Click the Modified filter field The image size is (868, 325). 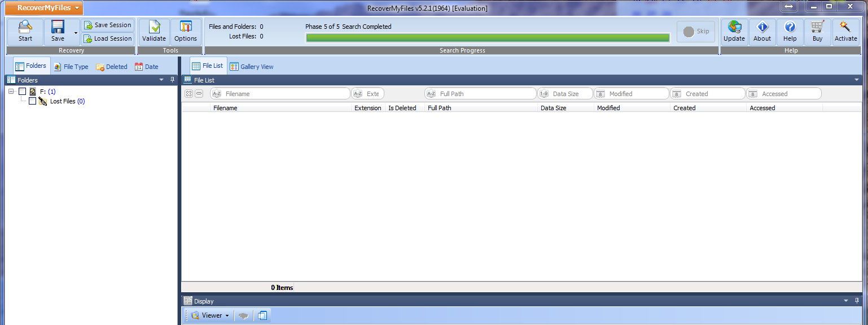pos(632,94)
